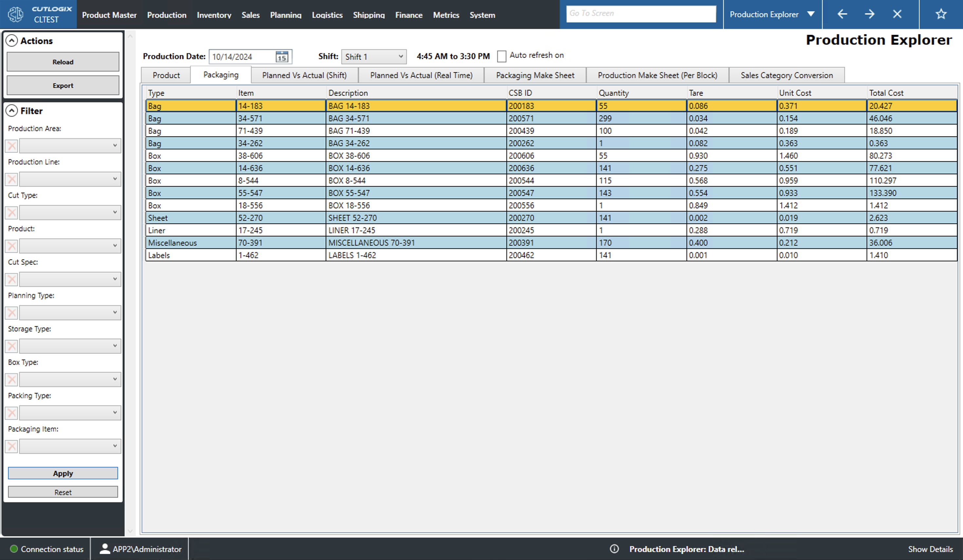Image resolution: width=963 pixels, height=560 pixels.
Task: Click the Go To Screen search field
Action: (640, 14)
